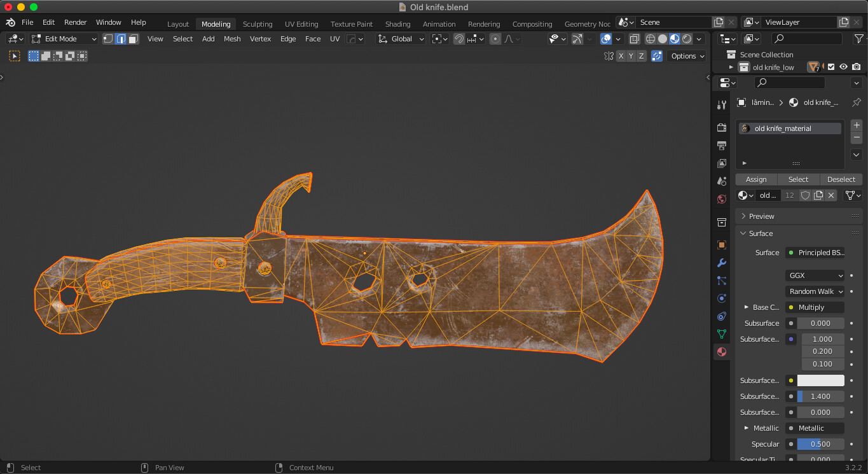The image size is (868, 474).
Task: Switch to face select mode
Action: point(133,39)
